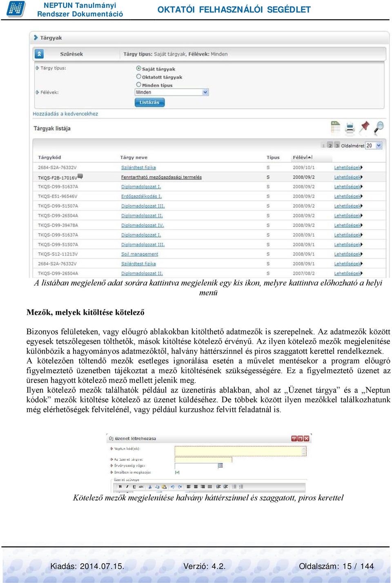Screen dimensions: 392x583
Task: Justify the message text
Action: 210,486
